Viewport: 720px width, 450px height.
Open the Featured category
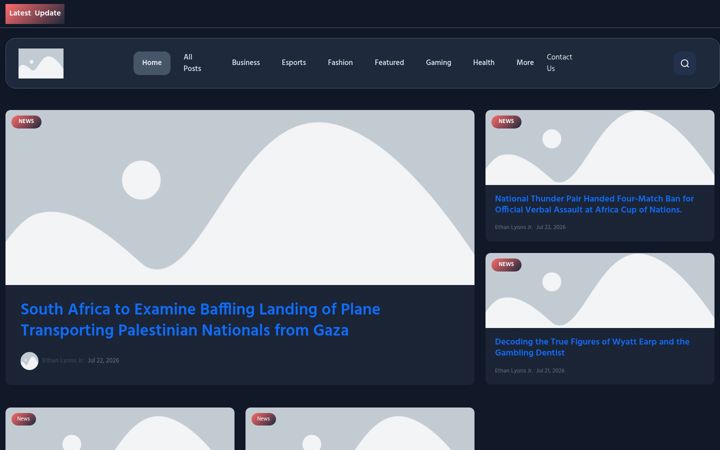tap(389, 63)
